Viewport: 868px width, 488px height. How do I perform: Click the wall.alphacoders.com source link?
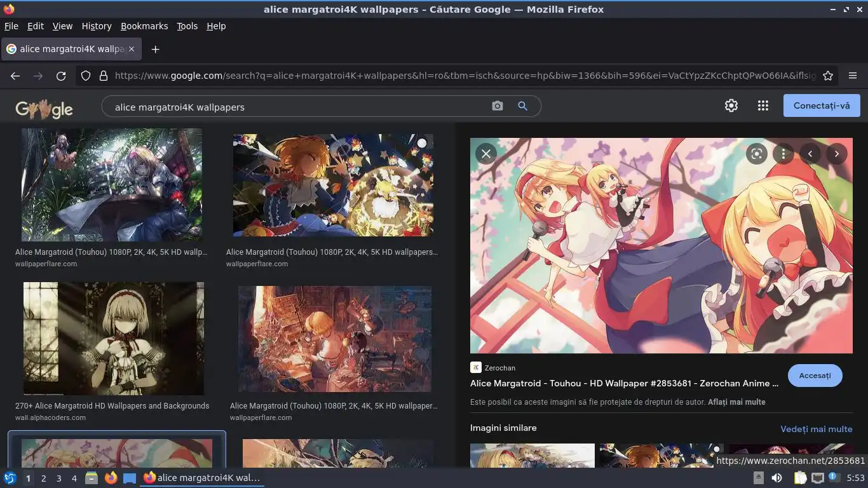tap(50, 417)
